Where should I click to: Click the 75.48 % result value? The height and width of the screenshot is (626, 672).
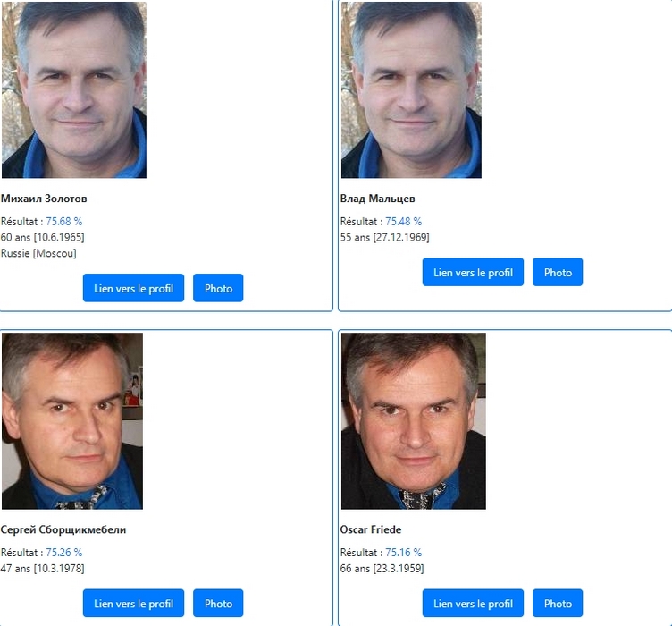click(x=403, y=222)
